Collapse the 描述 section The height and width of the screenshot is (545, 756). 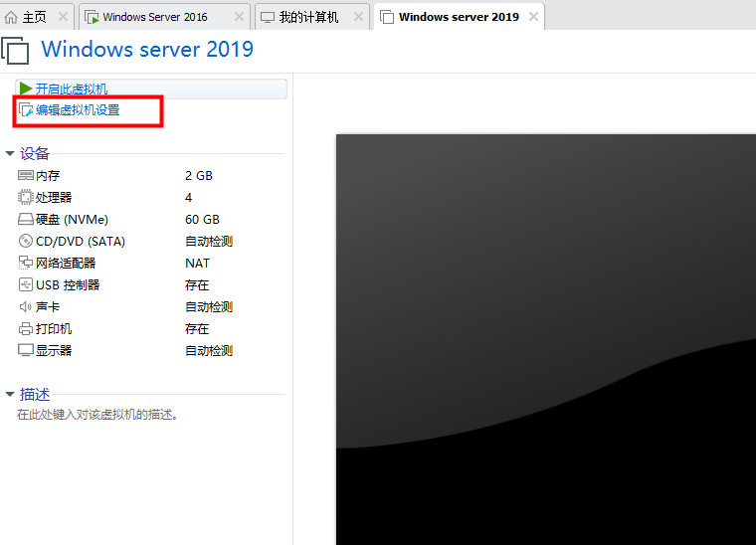[10, 395]
